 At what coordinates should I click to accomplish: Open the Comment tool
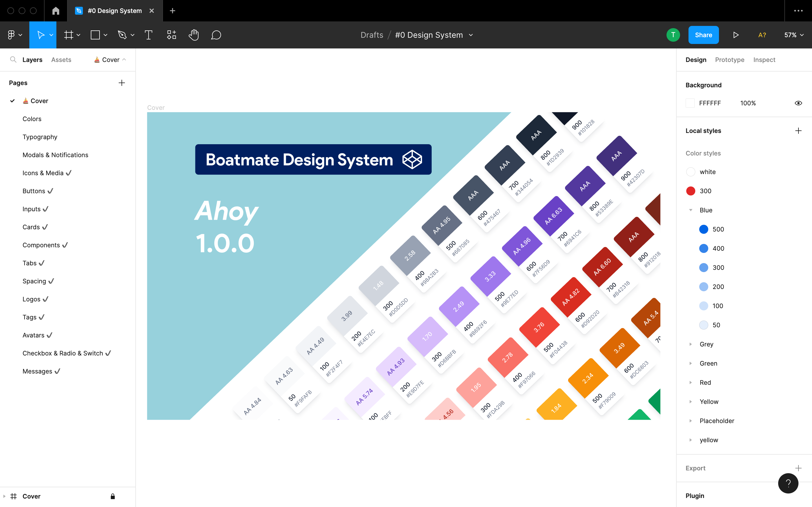[x=216, y=35]
